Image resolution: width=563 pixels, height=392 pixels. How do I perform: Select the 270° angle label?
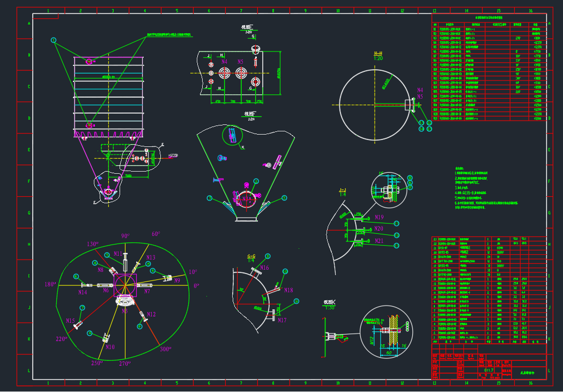[x=124, y=363]
